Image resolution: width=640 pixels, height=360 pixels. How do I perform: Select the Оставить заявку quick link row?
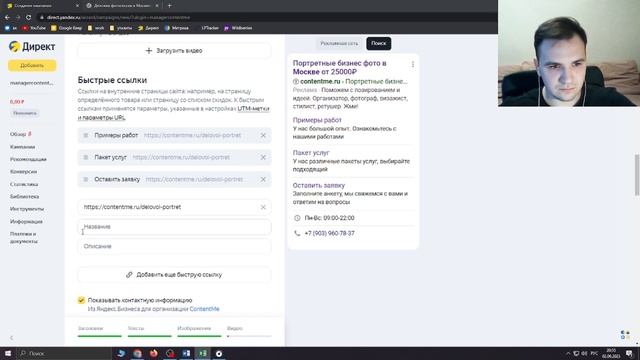point(174,179)
